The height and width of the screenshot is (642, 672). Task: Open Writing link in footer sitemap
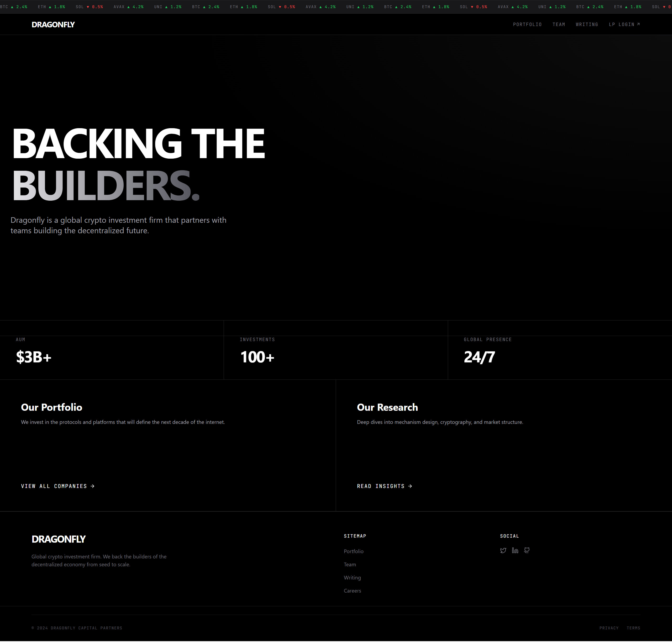point(352,578)
